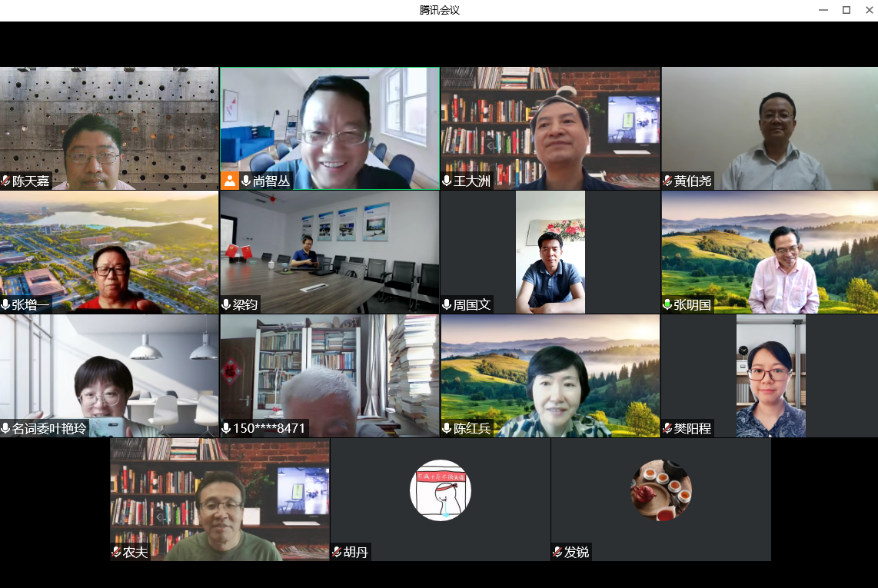Click the muted mic icon for 发锐
The image size is (878, 588).
(557, 553)
